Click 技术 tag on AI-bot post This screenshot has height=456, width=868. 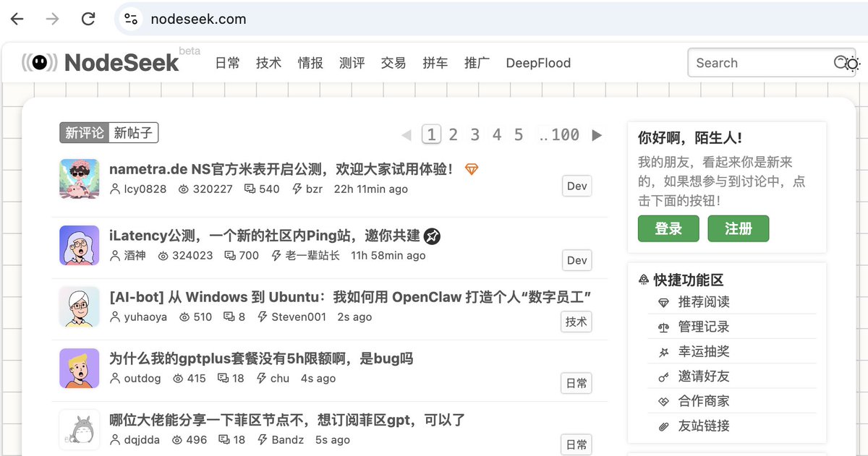576,322
